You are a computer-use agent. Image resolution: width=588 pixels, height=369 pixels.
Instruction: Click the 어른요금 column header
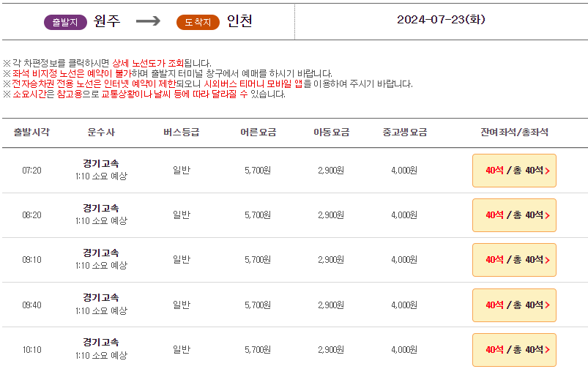258,132
